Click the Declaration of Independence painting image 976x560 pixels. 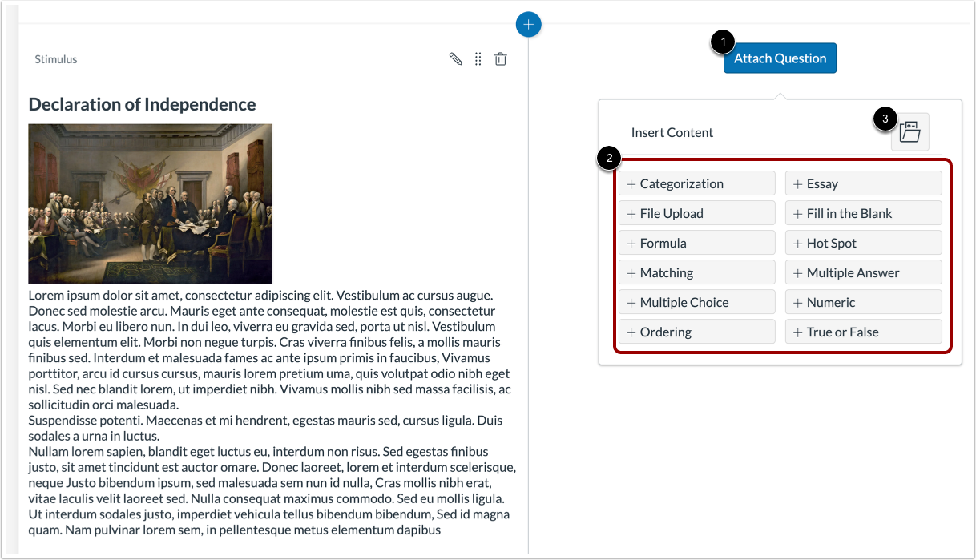[151, 203]
